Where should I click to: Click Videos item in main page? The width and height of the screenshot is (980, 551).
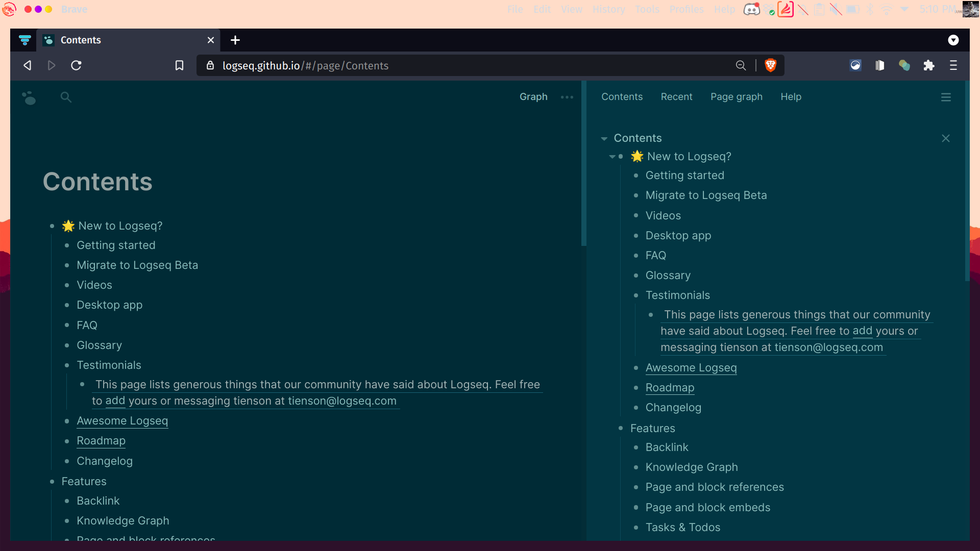coord(94,285)
